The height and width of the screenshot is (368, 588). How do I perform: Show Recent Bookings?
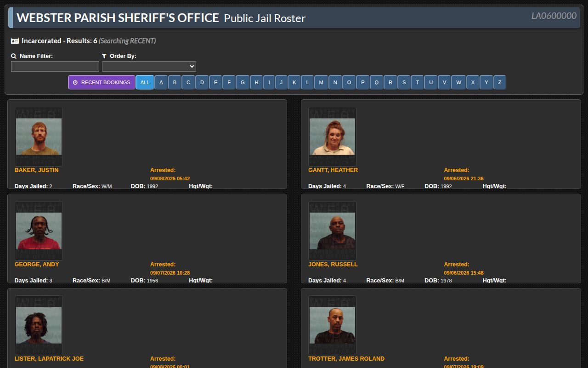[x=102, y=82]
